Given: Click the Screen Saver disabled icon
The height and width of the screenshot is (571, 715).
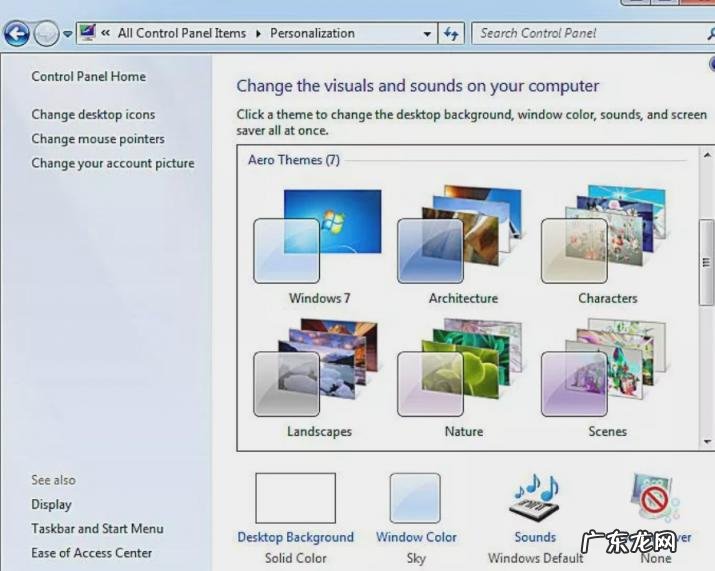Looking at the screenshot, I should (x=656, y=498).
